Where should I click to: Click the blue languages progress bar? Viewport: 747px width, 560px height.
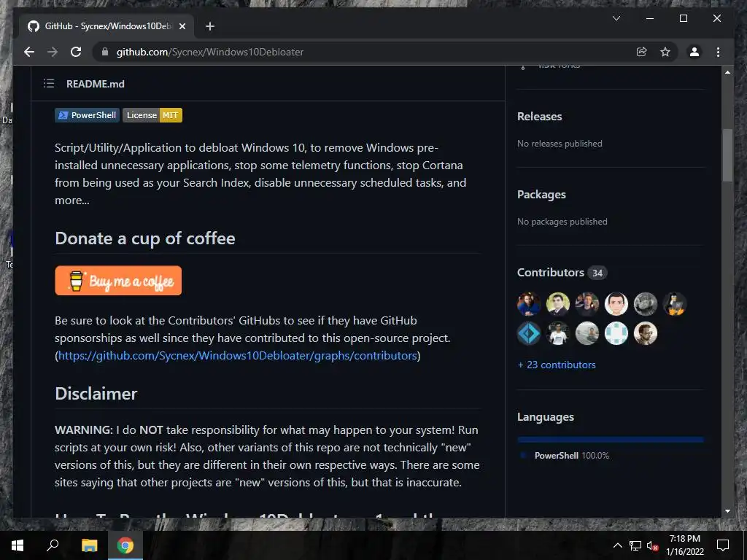pyautogui.click(x=611, y=440)
